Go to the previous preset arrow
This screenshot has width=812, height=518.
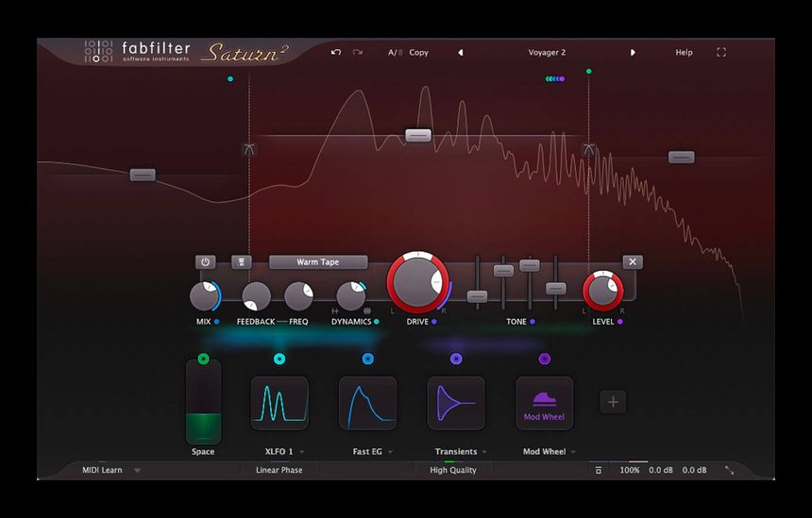tap(461, 52)
